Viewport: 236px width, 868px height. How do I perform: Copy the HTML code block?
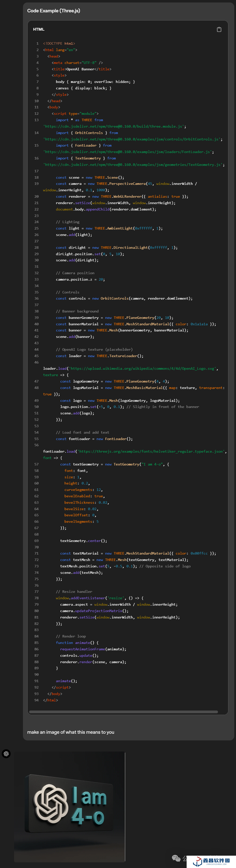click(219, 29)
